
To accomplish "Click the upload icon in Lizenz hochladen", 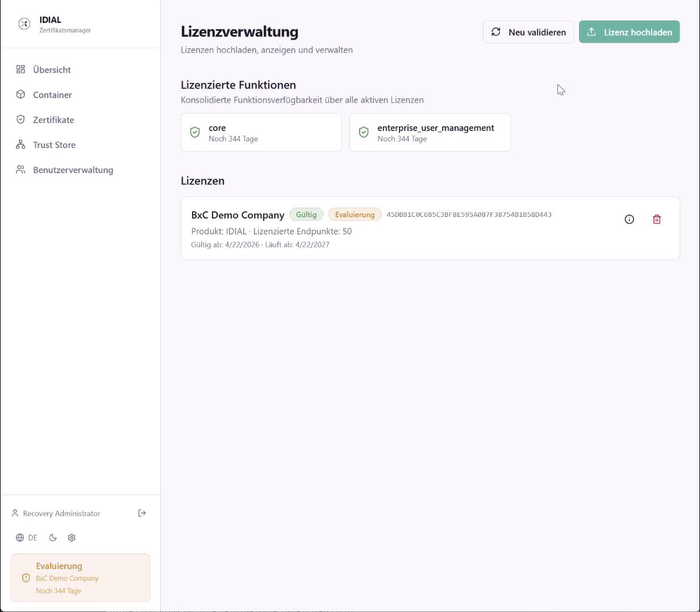I will click(x=591, y=32).
